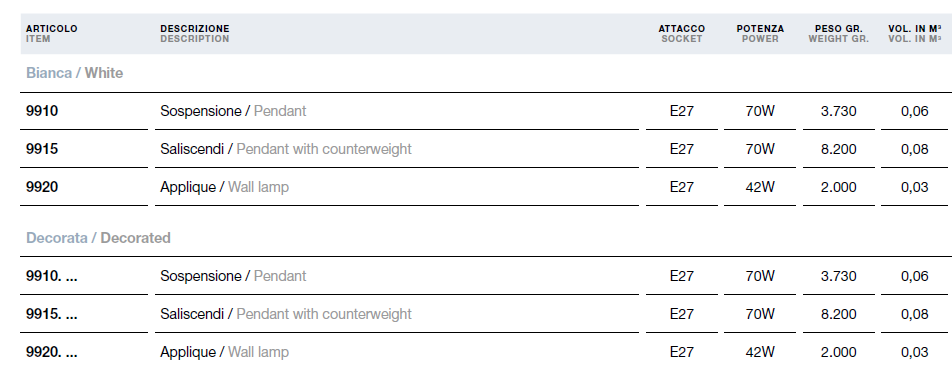
Task: Click decorated item code 9910. ...
Action: point(52,276)
